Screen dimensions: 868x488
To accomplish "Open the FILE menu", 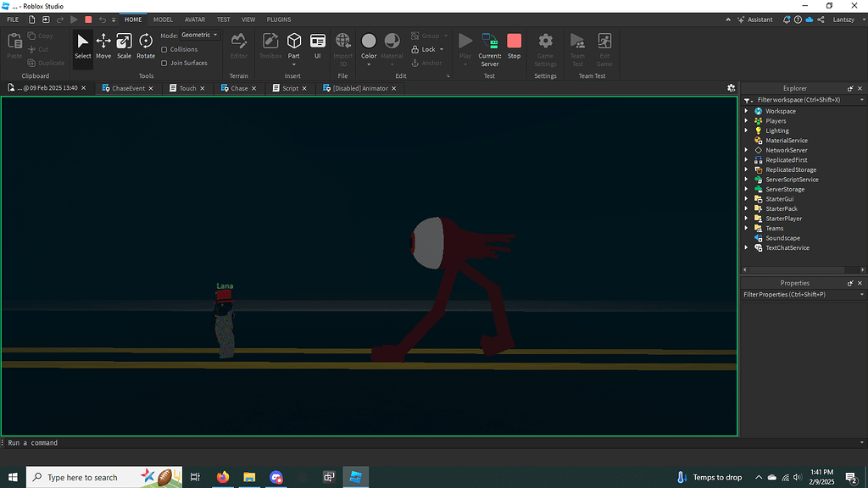I will [13, 19].
